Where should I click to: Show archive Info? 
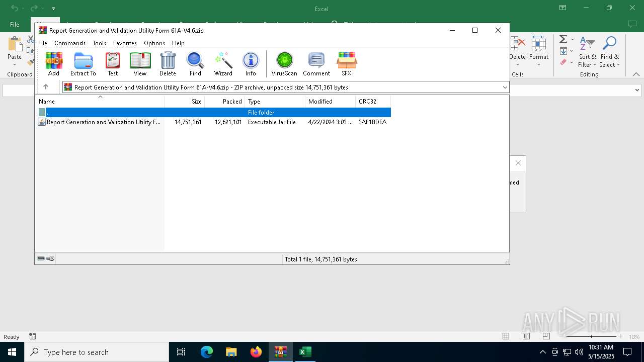click(x=251, y=64)
